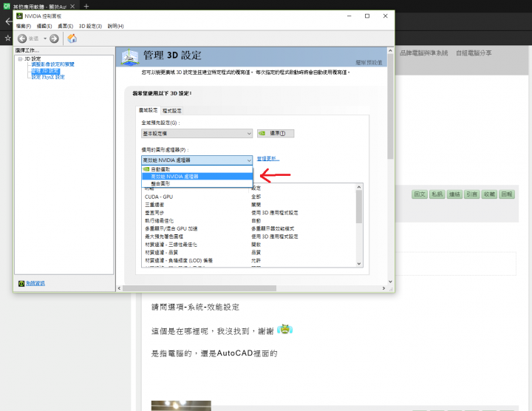Select the 執行緒最佳化 setting row
532x411 pixels.
point(248,220)
